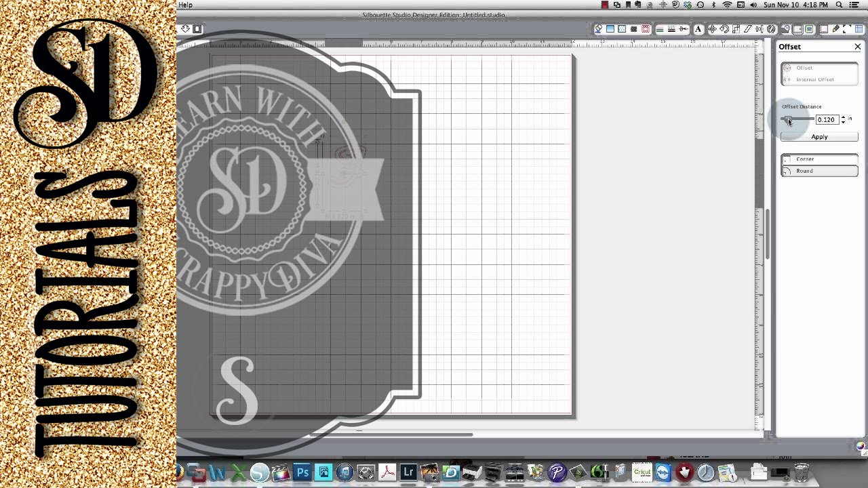Viewport: 868px width, 488px height.
Task: Open Spotlight search in menu bar
Action: pyautogui.click(x=839, y=5)
